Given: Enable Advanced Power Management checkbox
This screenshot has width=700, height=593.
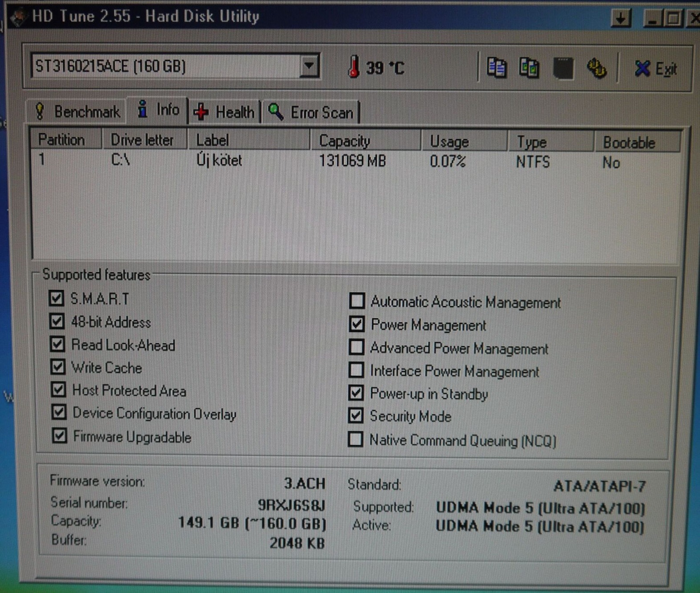Looking at the screenshot, I should click(356, 347).
